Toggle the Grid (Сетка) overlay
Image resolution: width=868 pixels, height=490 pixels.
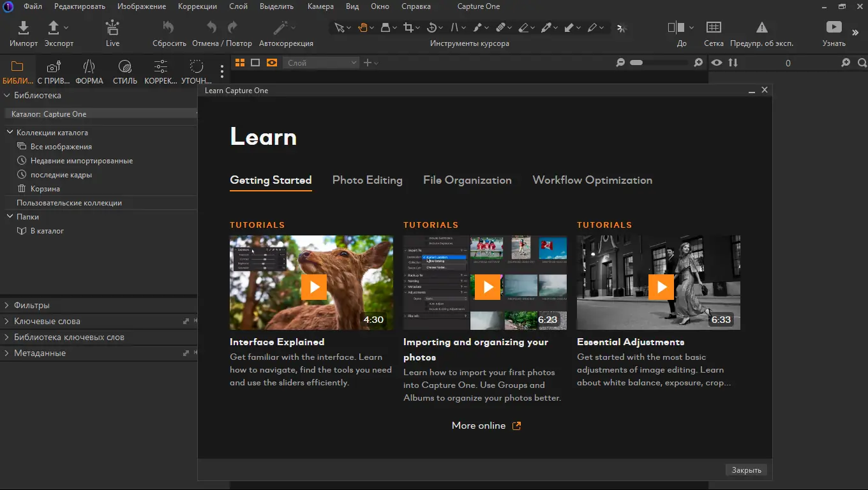click(x=714, y=27)
